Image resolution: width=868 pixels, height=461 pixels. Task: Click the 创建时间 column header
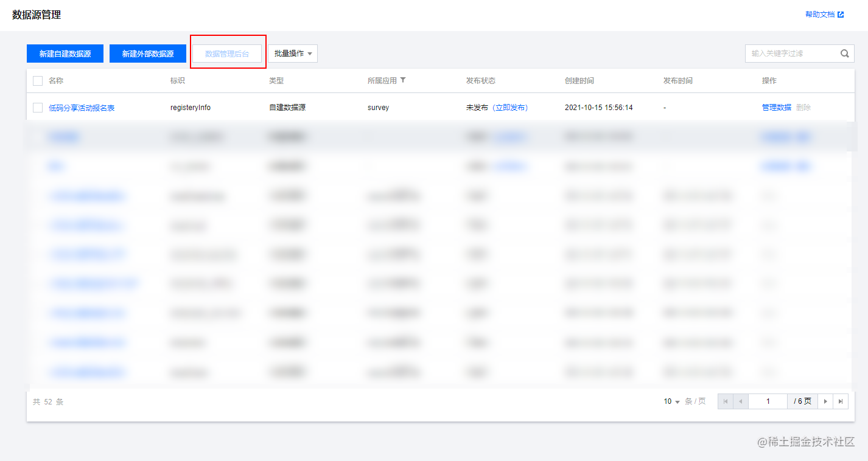579,81
